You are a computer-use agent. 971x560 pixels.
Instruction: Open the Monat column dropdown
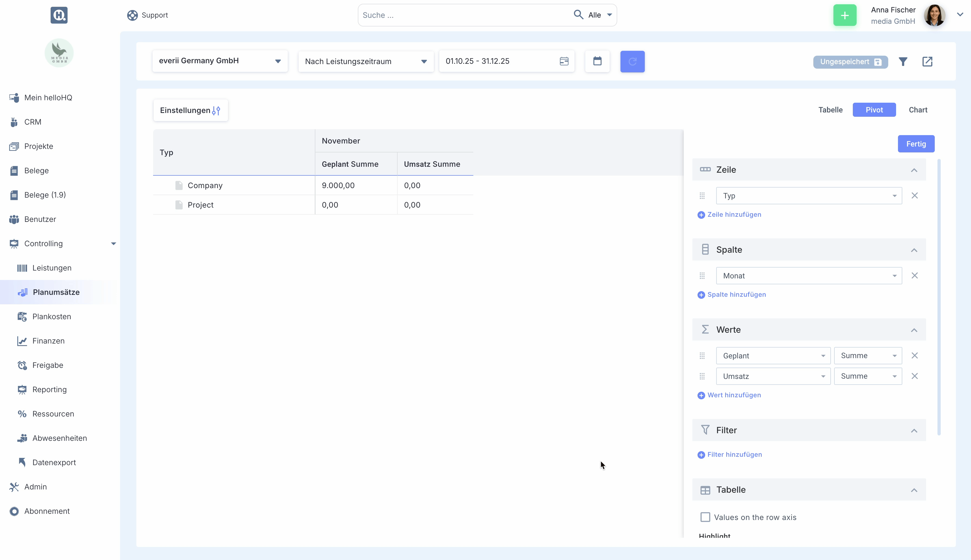809,276
